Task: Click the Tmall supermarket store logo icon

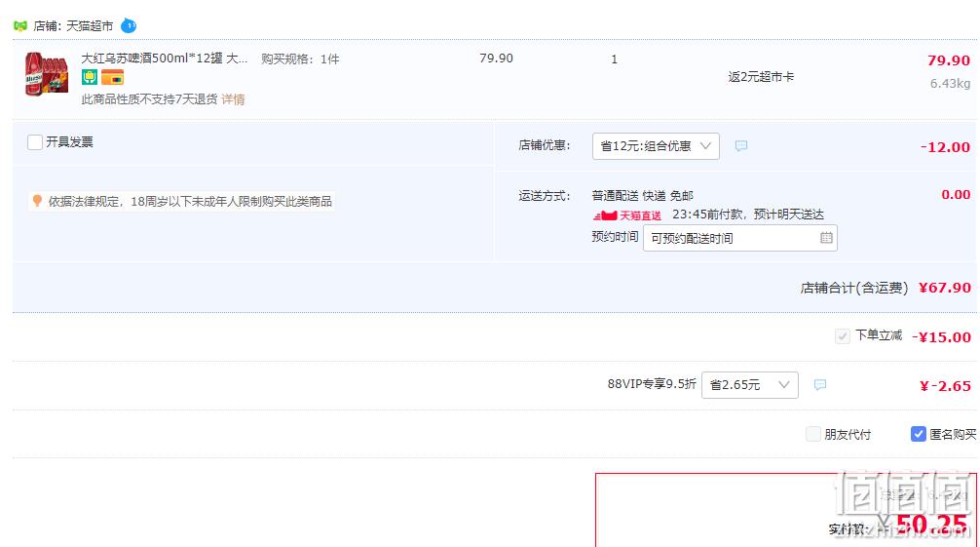Action: tap(20, 25)
